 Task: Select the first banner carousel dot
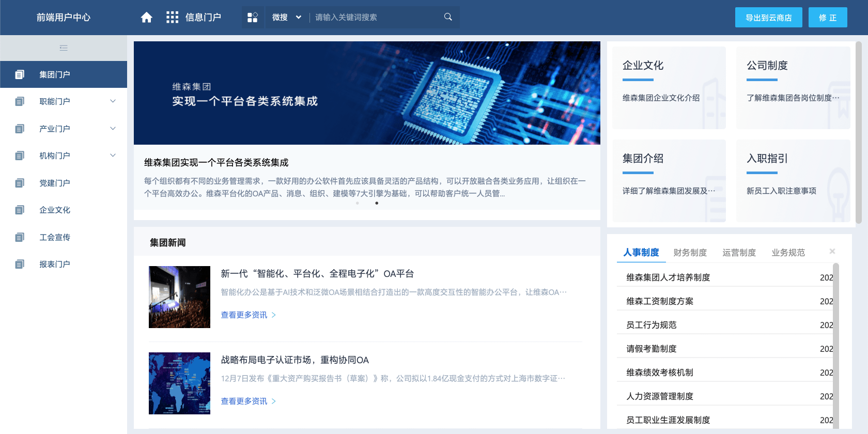358,203
